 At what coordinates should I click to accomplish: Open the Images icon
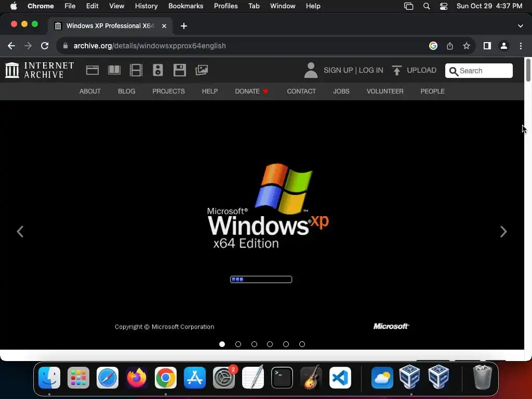coord(202,70)
